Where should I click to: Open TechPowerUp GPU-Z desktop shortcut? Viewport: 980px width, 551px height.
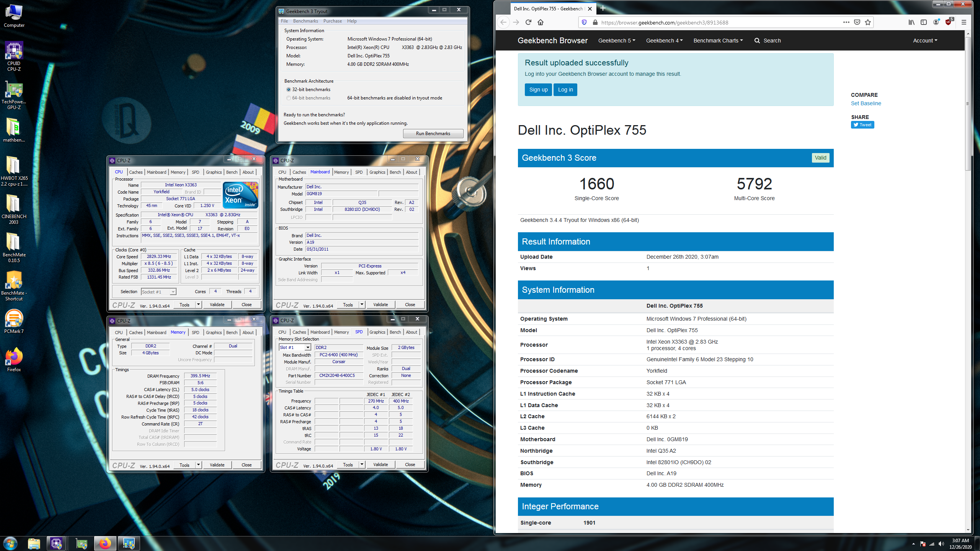tap(14, 95)
